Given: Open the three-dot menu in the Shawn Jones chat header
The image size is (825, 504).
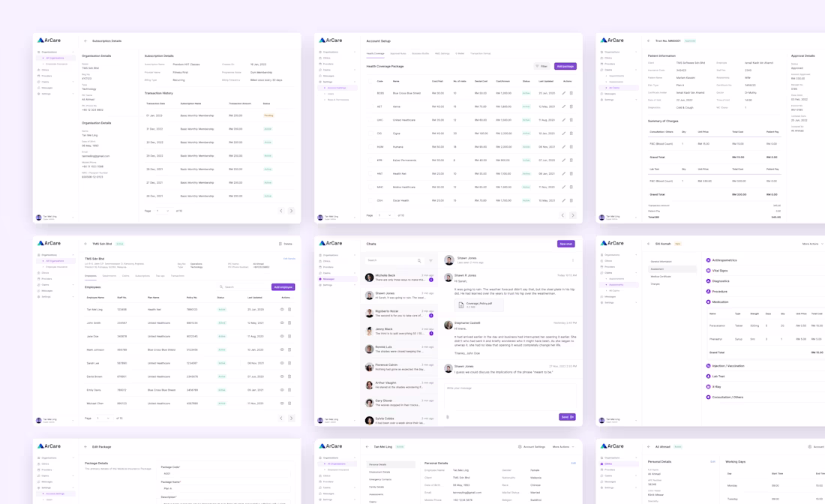Looking at the screenshot, I should pyautogui.click(x=573, y=260).
